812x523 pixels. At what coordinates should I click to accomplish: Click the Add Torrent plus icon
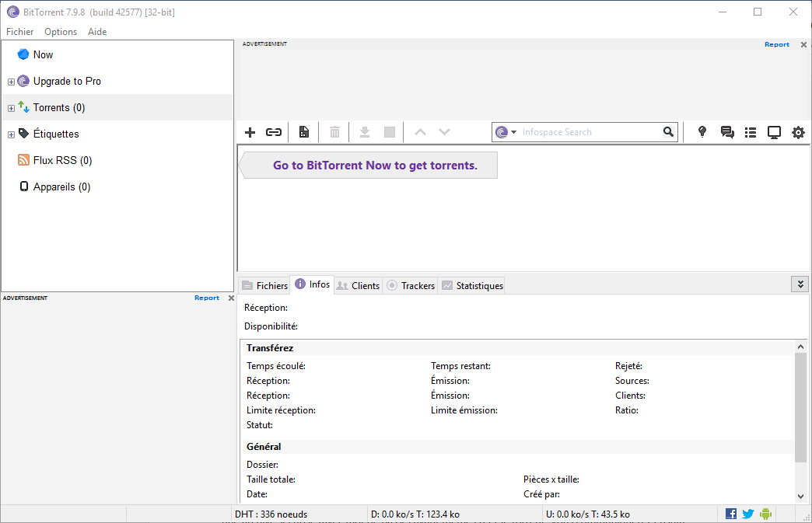click(x=250, y=132)
